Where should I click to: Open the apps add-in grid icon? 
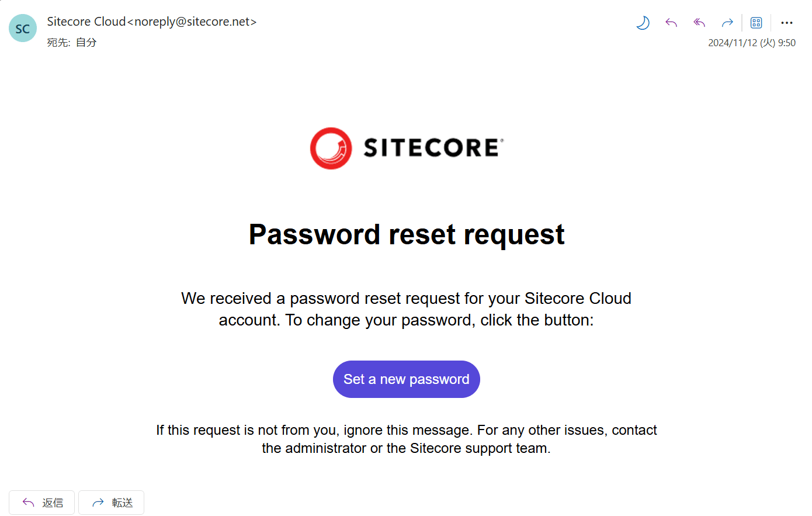[x=757, y=23]
